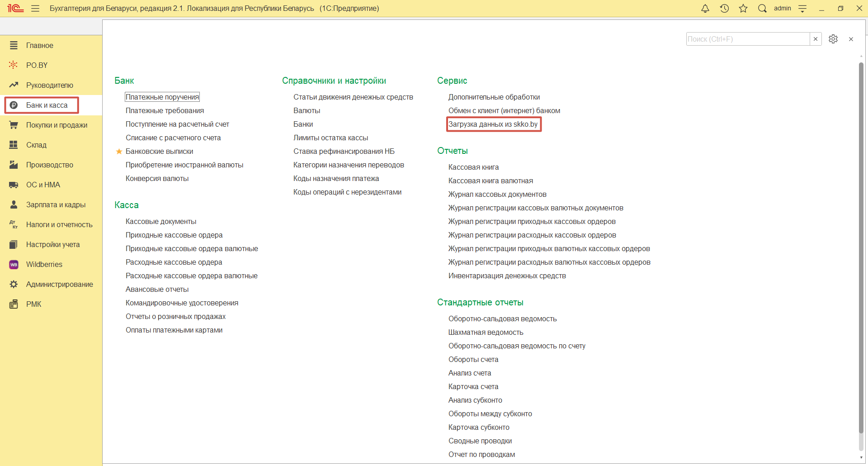Open notifications bell icon
The height and width of the screenshot is (466, 868).
[x=705, y=9]
